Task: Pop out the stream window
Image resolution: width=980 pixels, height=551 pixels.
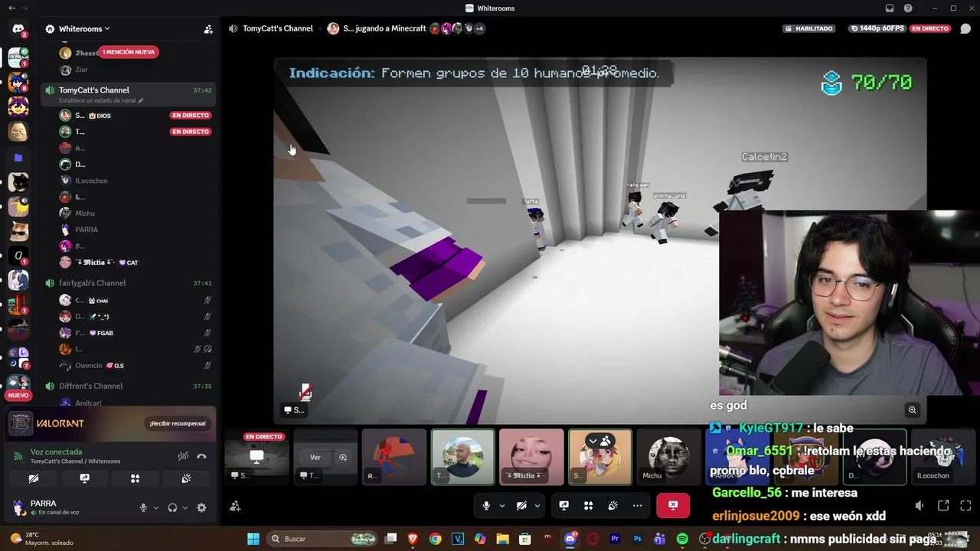Action: pos(943,506)
